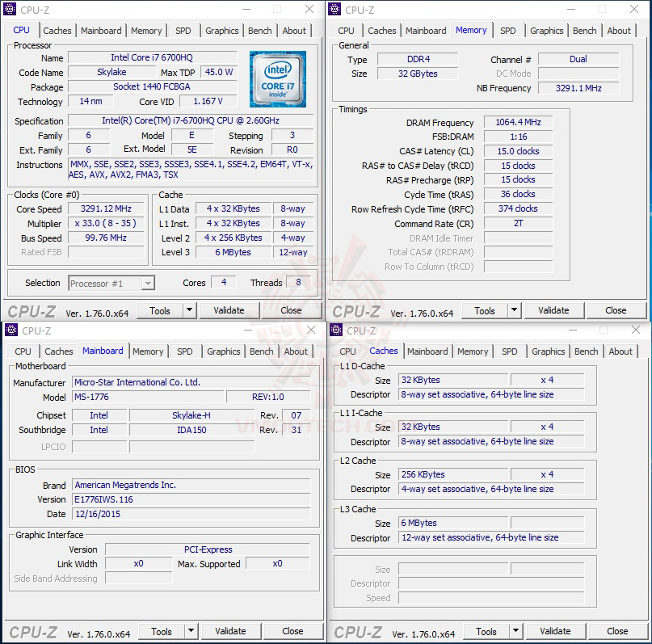Open Memory tab in CPU window
Image resolution: width=652 pixels, height=644 pixels.
pos(146,31)
